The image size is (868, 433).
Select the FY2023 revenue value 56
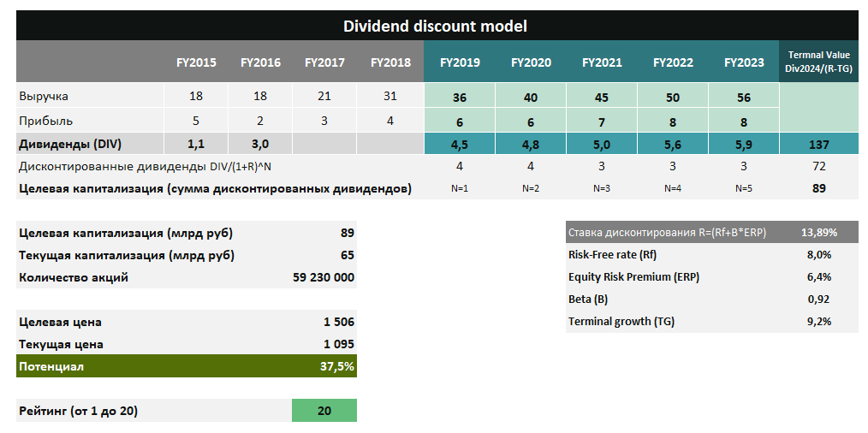743,98
